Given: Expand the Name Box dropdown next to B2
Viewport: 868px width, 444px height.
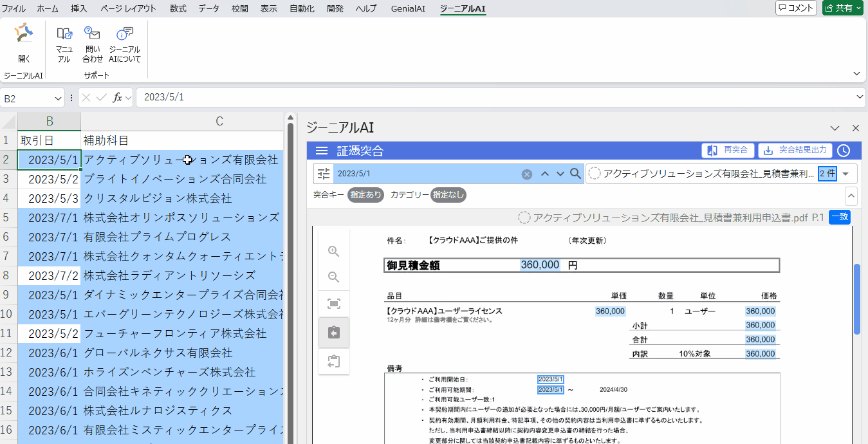Looking at the screenshot, I should 59,98.
